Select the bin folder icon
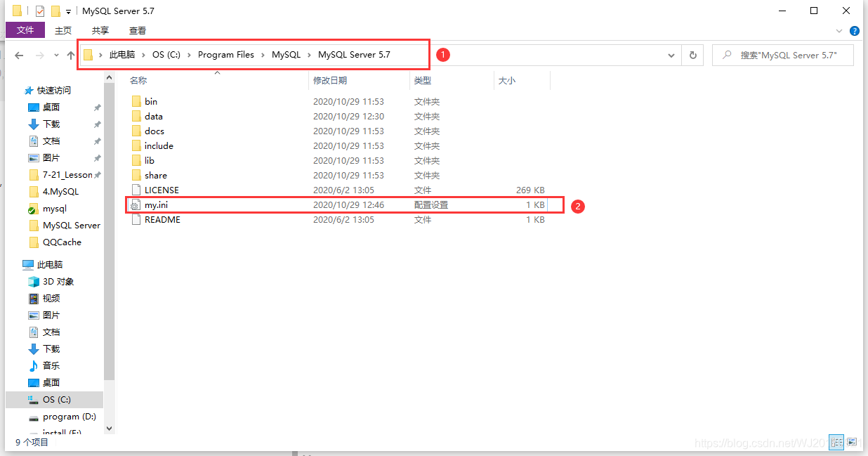 coord(136,101)
